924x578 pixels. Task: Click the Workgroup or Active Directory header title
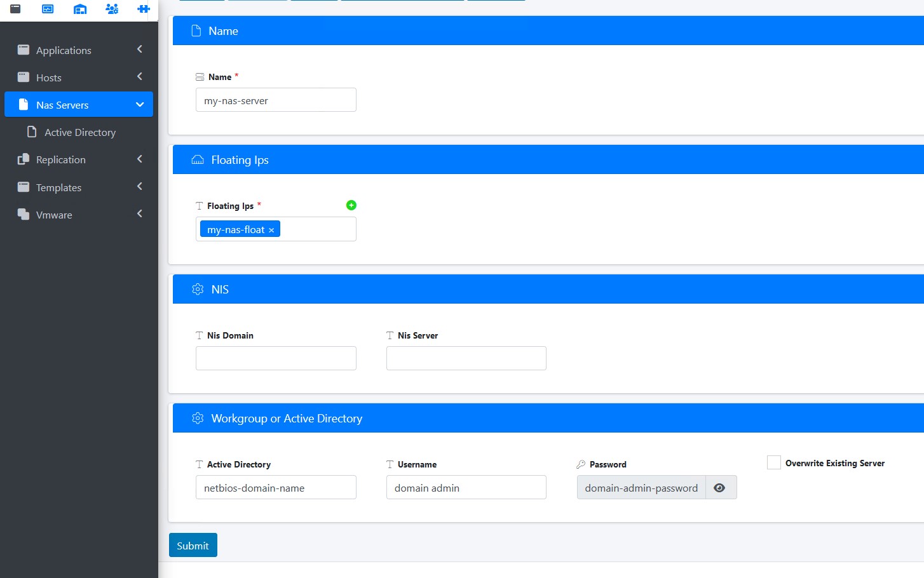tap(287, 418)
